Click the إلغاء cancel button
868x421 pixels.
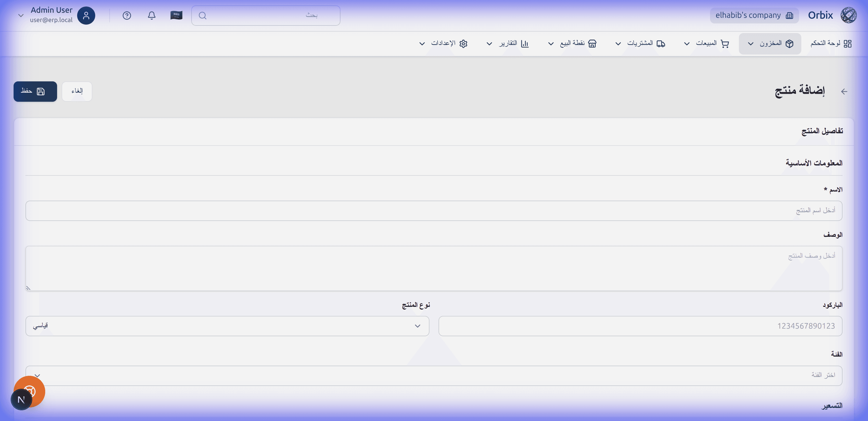[77, 91]
